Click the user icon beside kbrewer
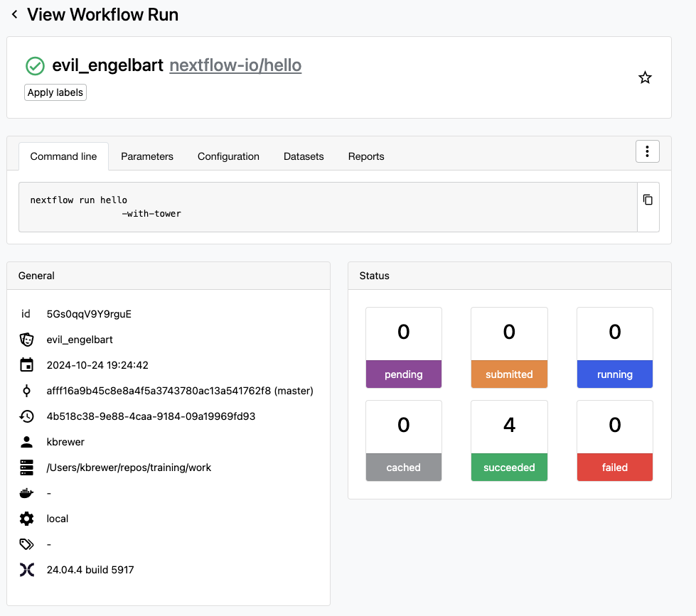The width and height of the screenshot is (696, 616). pos(27,442)
